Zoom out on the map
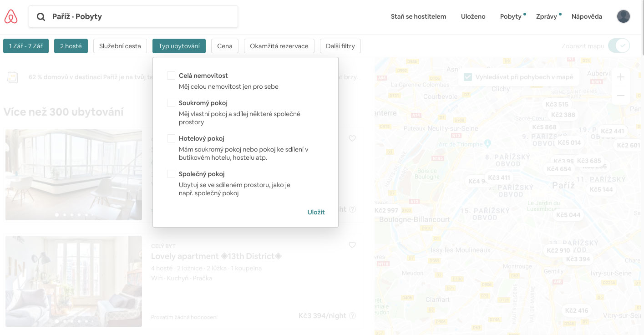Image resolution: width=644 pixels, height=335 pixels. [620, 96]
